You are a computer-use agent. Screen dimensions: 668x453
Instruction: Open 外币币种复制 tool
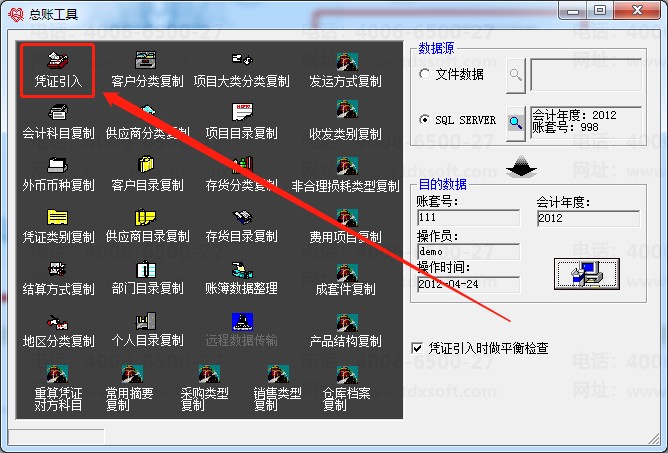[x=58, y=175]
